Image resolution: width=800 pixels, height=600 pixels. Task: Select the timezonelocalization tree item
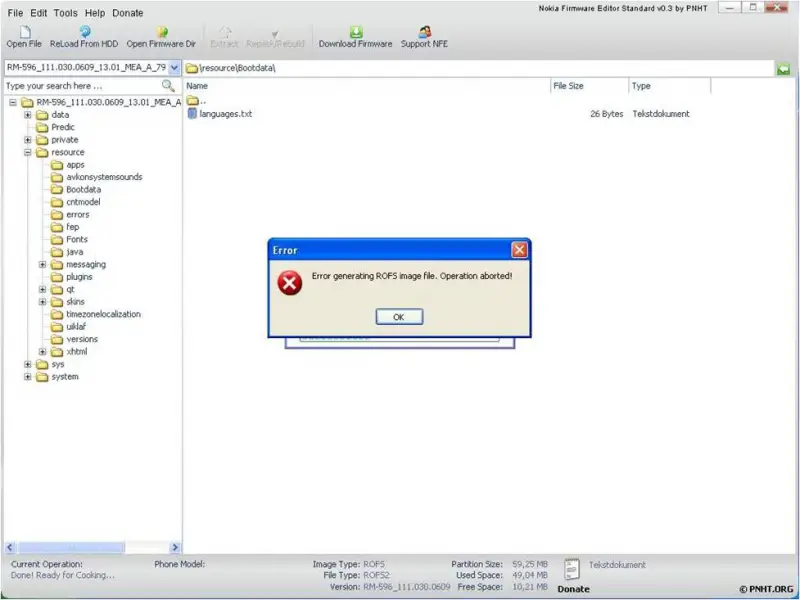pos(104,314)
